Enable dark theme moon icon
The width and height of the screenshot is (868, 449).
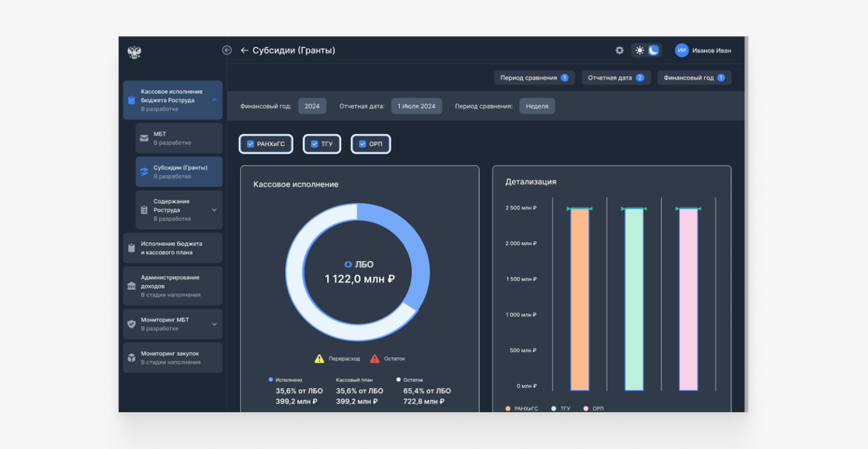point(653,51)
